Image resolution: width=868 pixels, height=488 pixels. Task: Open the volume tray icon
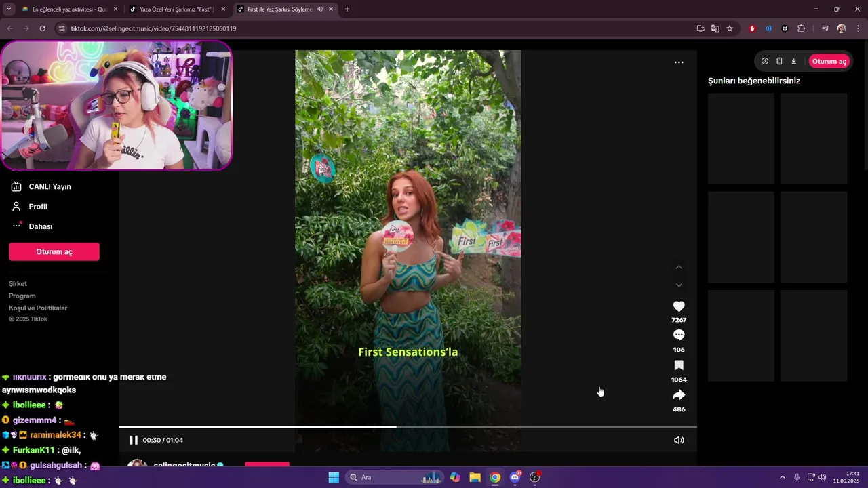tap(822, 477)
